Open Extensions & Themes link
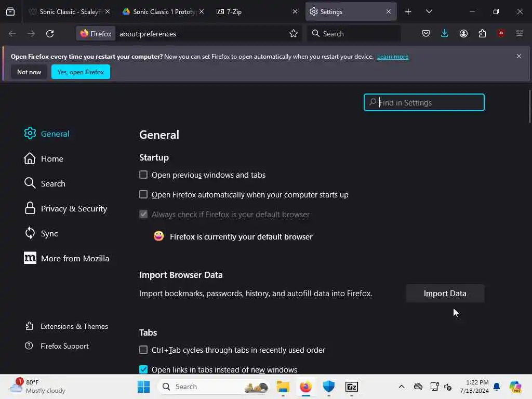532x399 pixels. (x=66, y=326)
